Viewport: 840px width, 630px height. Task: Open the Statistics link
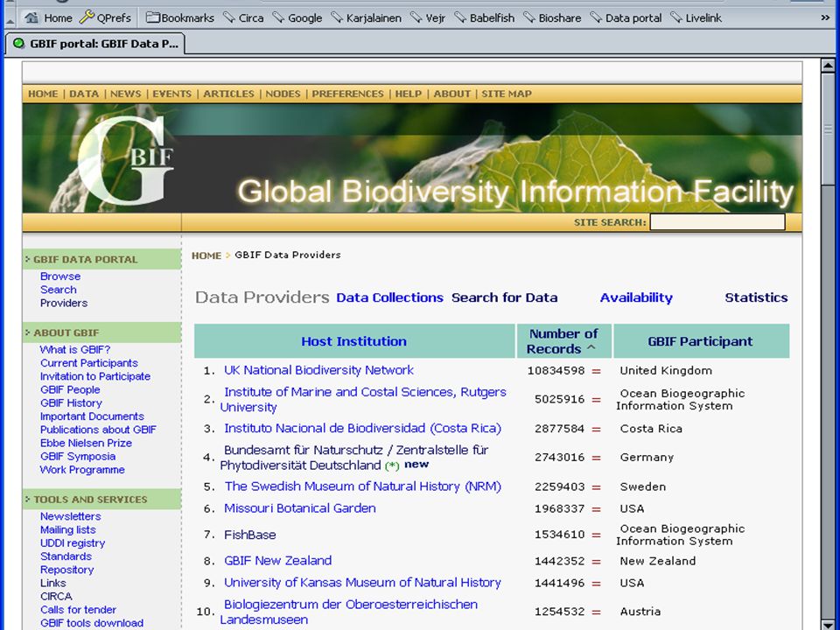(x=756, y=297)
